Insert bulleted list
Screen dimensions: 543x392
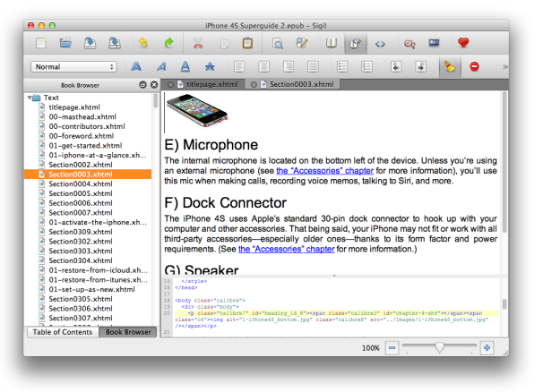[x=342, y=66]
